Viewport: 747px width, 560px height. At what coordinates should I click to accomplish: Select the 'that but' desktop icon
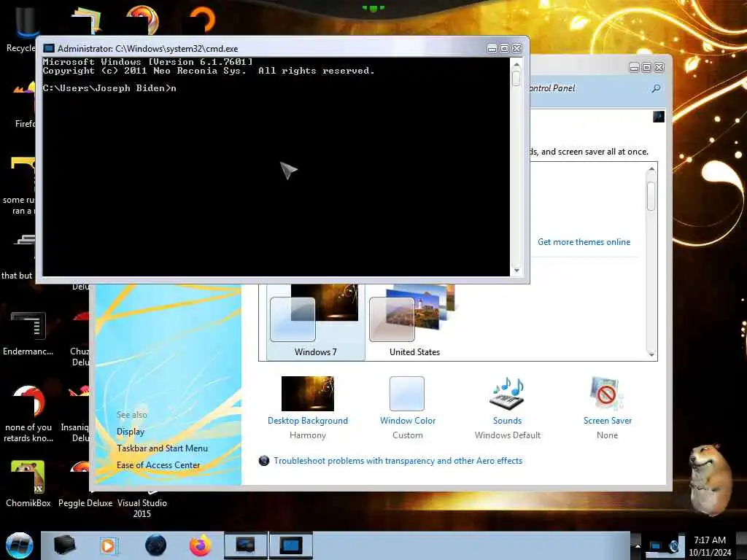click(18, 257)
